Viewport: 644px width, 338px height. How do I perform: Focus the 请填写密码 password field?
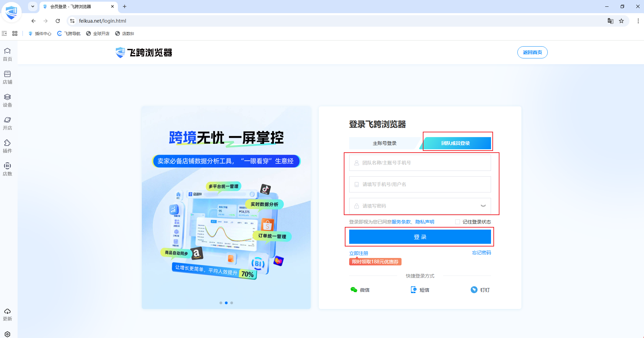coord(420,206)
